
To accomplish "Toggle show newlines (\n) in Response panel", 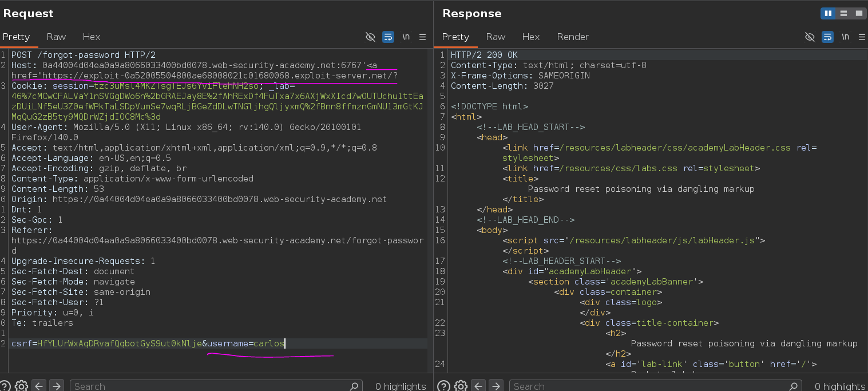I will [x=845, y=37].
